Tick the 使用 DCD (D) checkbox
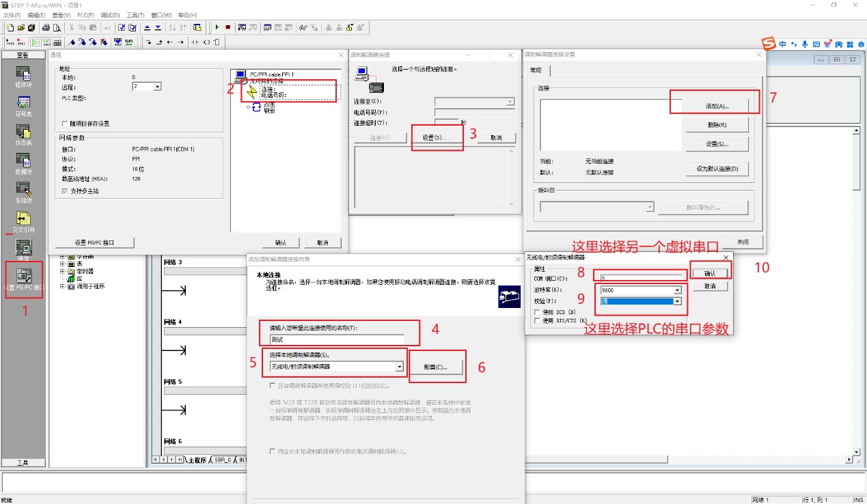 coord(536,312)
